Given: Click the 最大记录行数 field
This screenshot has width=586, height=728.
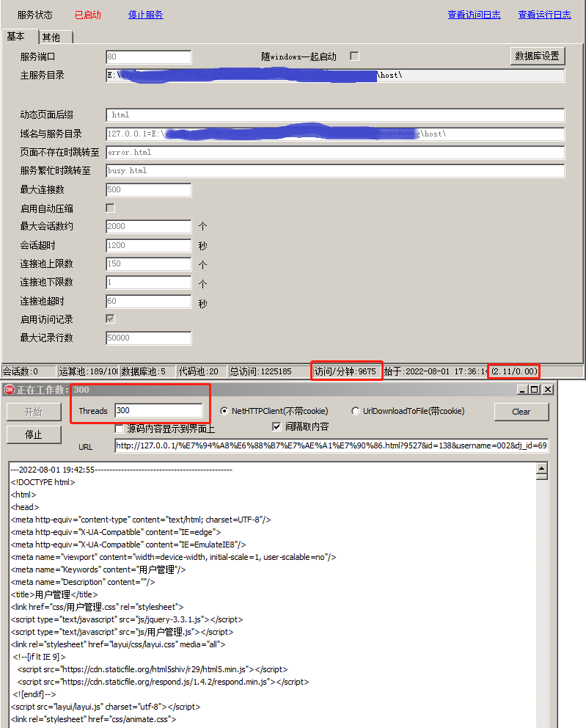Looking at the screenshot, I should coord(148,338).
